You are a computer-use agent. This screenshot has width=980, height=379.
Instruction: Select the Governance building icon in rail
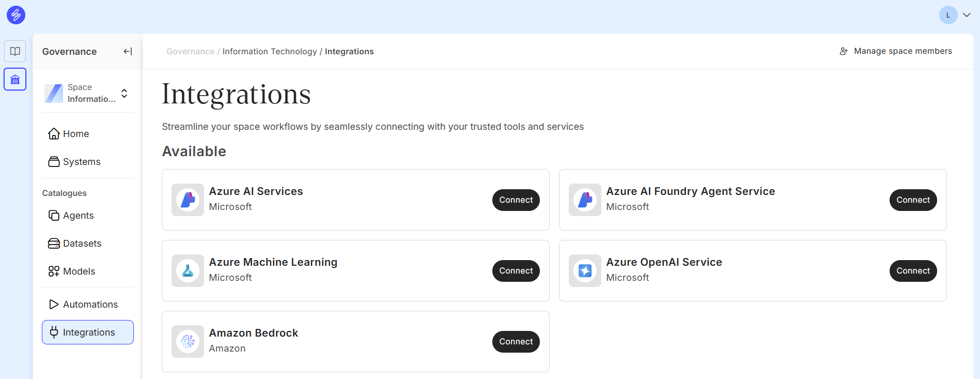pyautogui.click(x=15, y=80)
